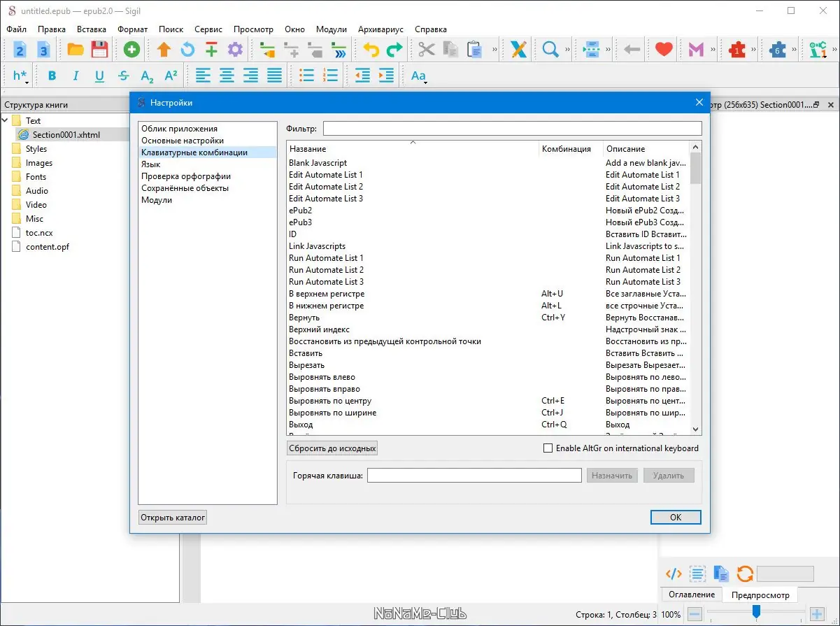This screenshot has height=626, width=840.
Task: Enable AltGr on international keyboard checkbox
Action: [548, 448]
